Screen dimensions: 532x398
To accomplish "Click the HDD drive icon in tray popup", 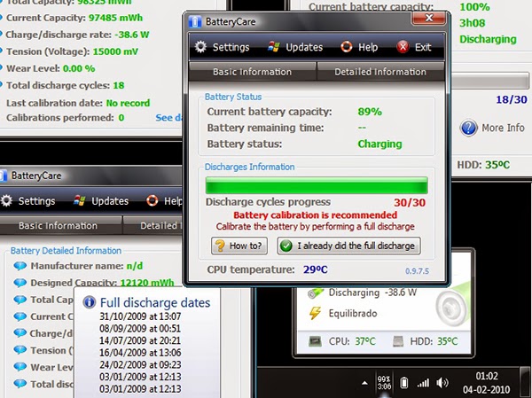I will (x=398, y=341).
